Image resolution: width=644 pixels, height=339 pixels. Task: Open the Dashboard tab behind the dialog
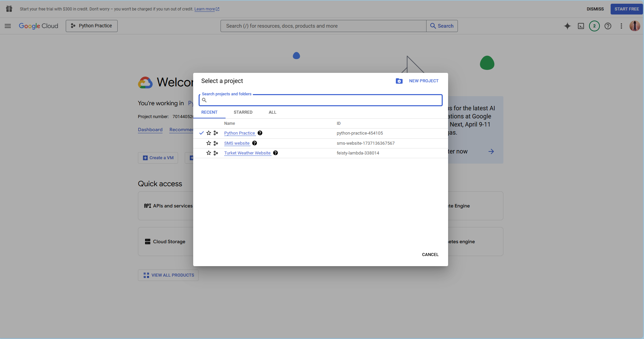150,130
